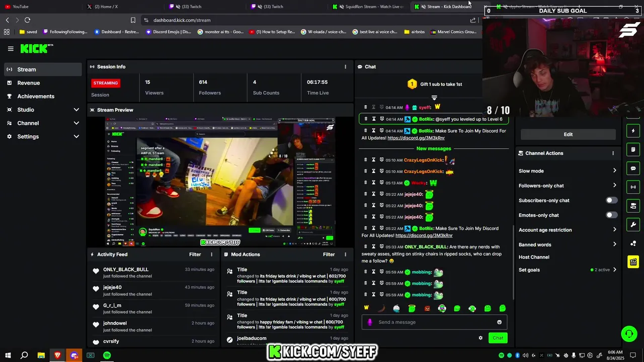Open the green headset support button

pyautogui.click(x=628, y=334)
